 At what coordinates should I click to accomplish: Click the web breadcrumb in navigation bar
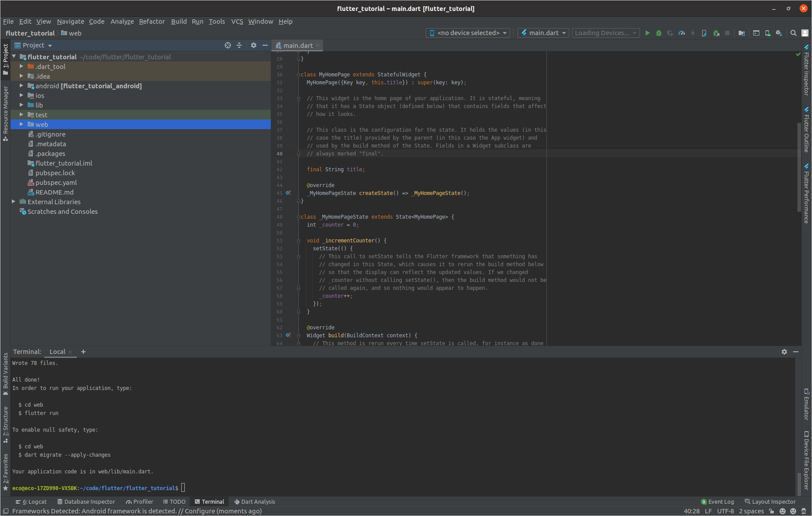point(71,33)
